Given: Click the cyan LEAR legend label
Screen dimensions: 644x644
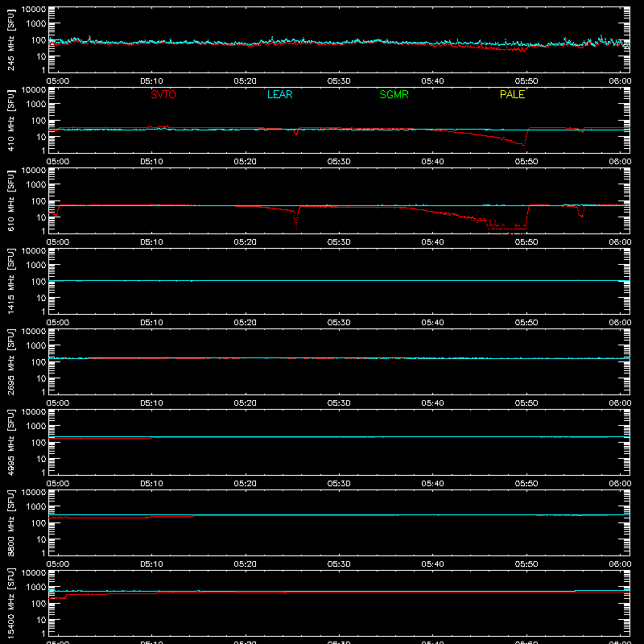Looking at the screenshot, I should (x=279, y=94).
